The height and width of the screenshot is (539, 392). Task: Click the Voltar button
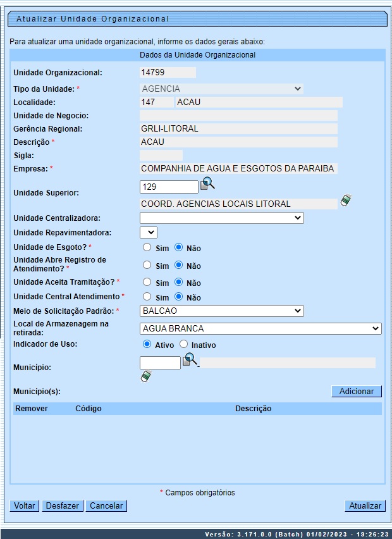(25, 505)
